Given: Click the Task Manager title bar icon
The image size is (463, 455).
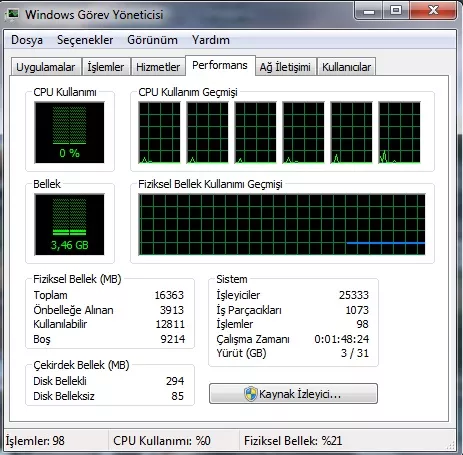Looking at the screenshot, I should [x=13, y=15].
